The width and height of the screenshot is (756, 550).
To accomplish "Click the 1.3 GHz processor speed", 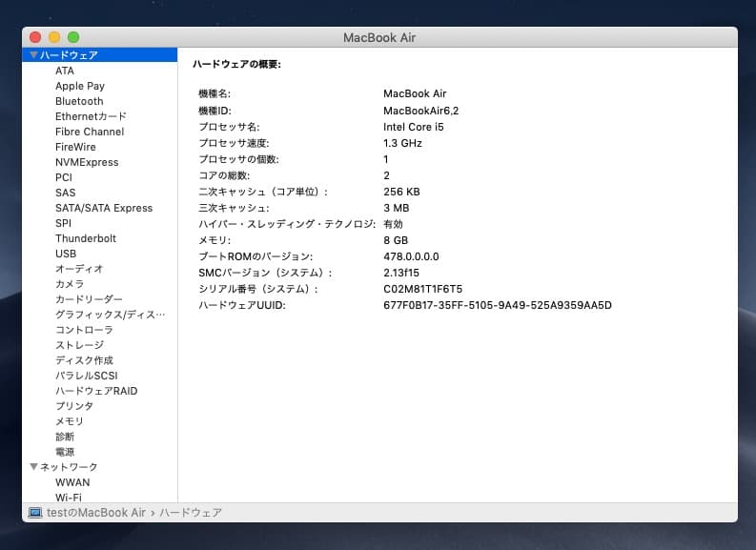I will tap(402, 143).
